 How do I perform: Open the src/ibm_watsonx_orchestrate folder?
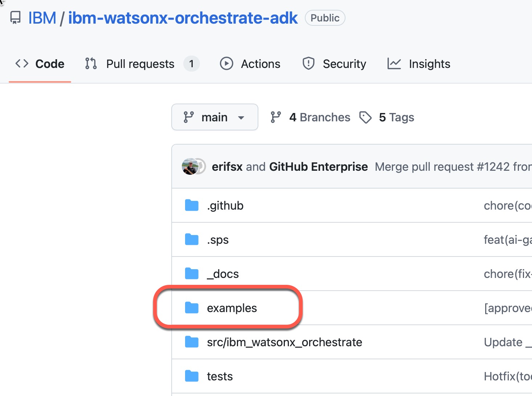click(x=285, y=342)
